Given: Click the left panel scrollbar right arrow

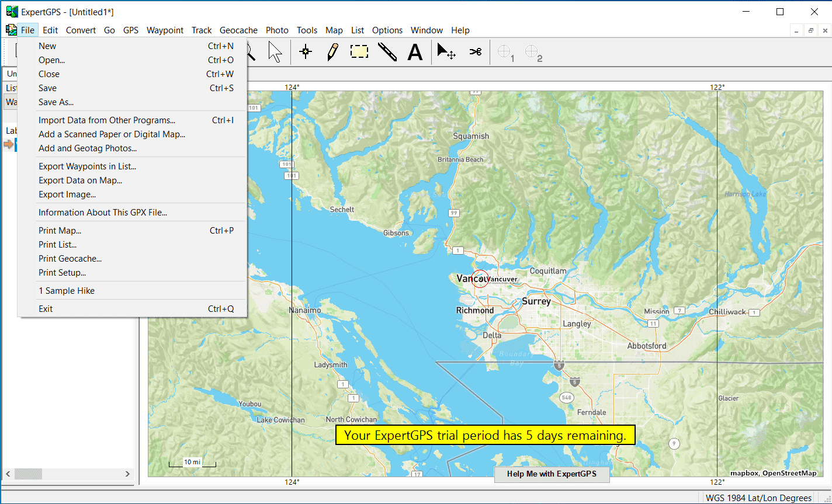Looking at the screenshot, I should pos(127,474).
